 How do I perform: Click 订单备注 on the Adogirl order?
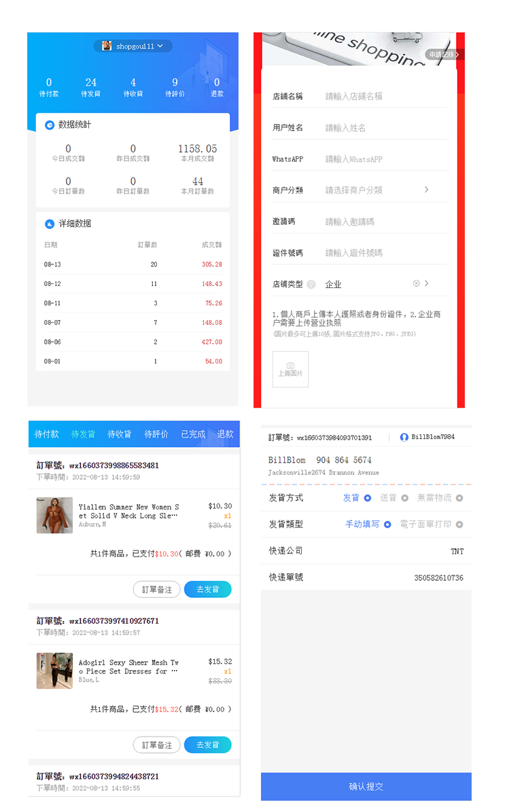(157, 745)
